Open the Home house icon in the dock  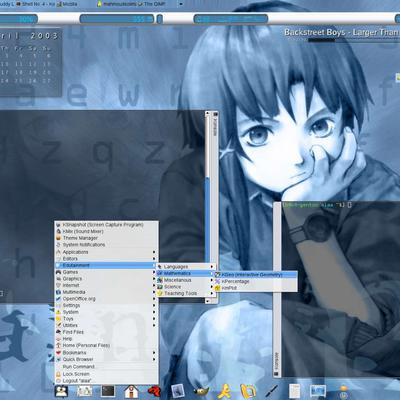pos(131,391)
